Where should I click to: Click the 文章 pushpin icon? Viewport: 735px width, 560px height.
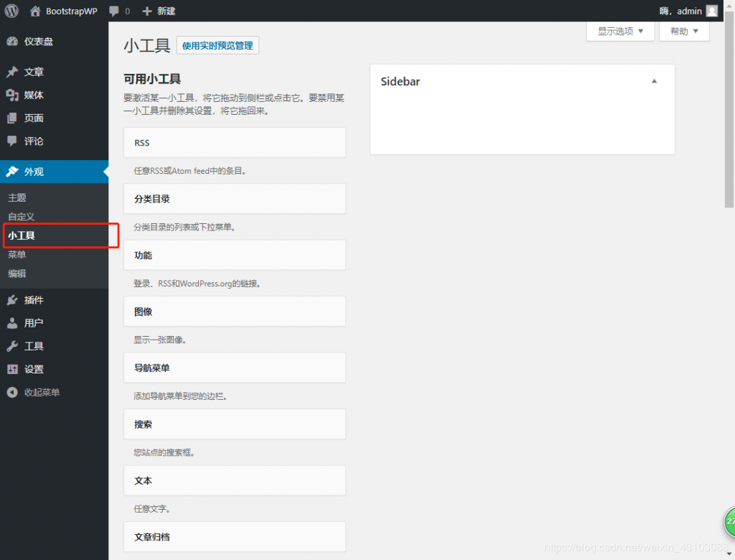pyautogui.click(x=12, y=72)
